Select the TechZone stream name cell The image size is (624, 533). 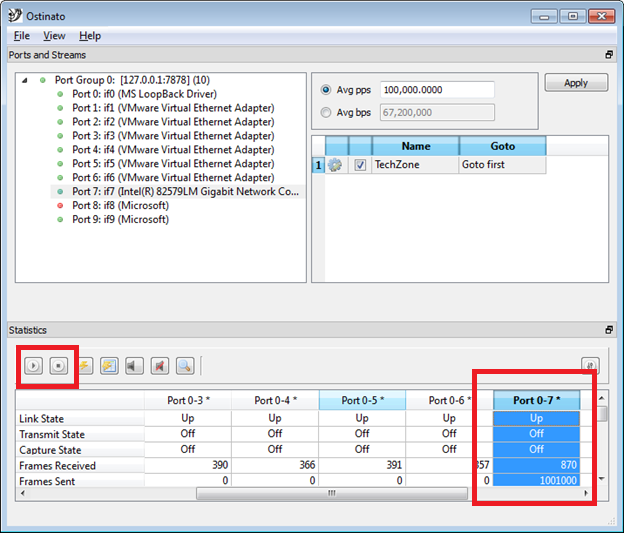pyautogui.click(x=415, y=164)
